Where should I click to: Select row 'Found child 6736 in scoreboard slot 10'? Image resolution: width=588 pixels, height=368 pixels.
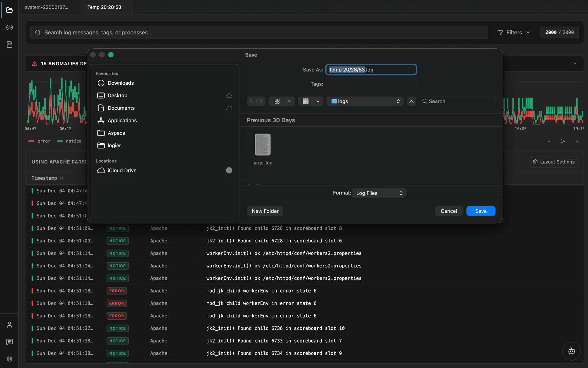(304, 328)
